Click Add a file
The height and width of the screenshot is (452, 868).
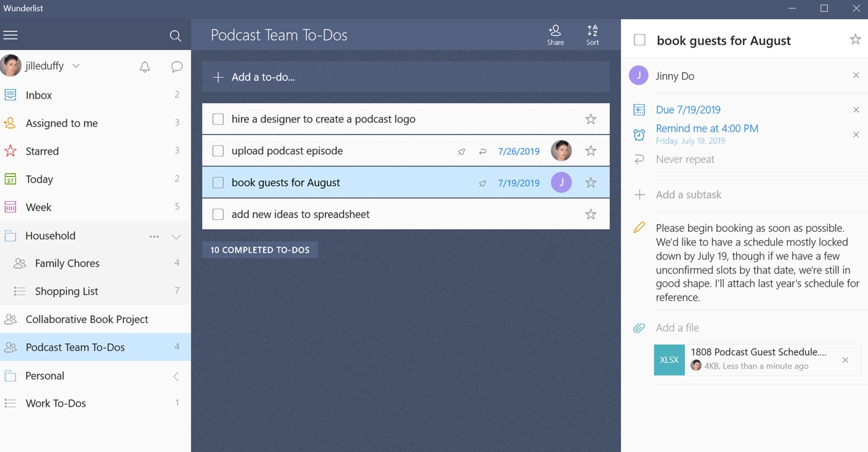tap(677, 328)
